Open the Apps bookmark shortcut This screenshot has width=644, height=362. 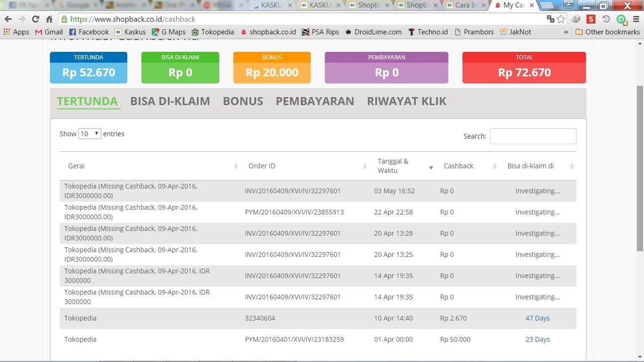pyautogui.click(x=16, y=32)
